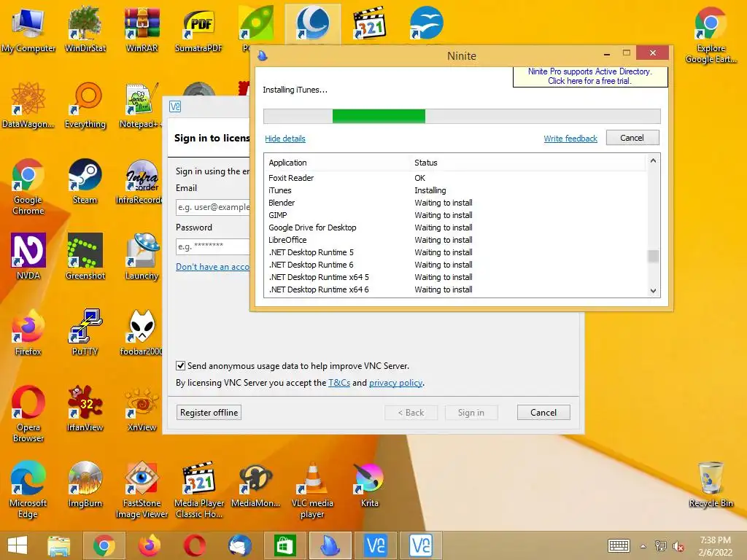Open the Microsoft Edge desktop shortcut
Image resolution: width=747 pixels, height=560 pixels.
click(28, 489)
